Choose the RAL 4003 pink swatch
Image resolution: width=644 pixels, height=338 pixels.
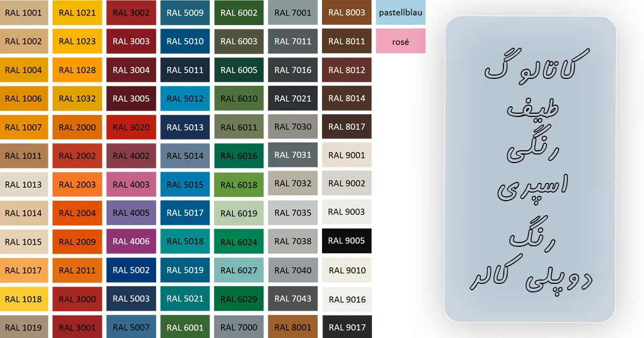click(131, 185)
